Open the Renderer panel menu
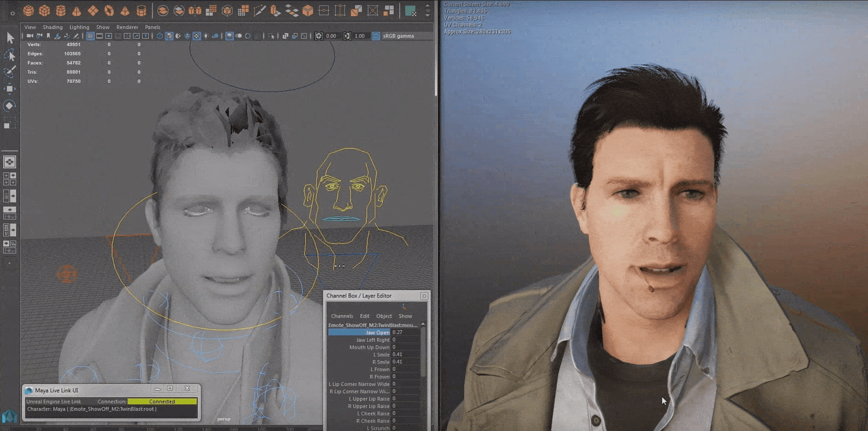Viewport: 868px width, 431px height. 127,27
